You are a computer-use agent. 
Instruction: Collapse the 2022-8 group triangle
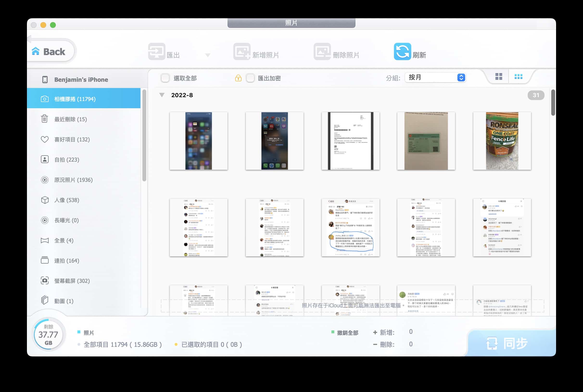point(162,95)
